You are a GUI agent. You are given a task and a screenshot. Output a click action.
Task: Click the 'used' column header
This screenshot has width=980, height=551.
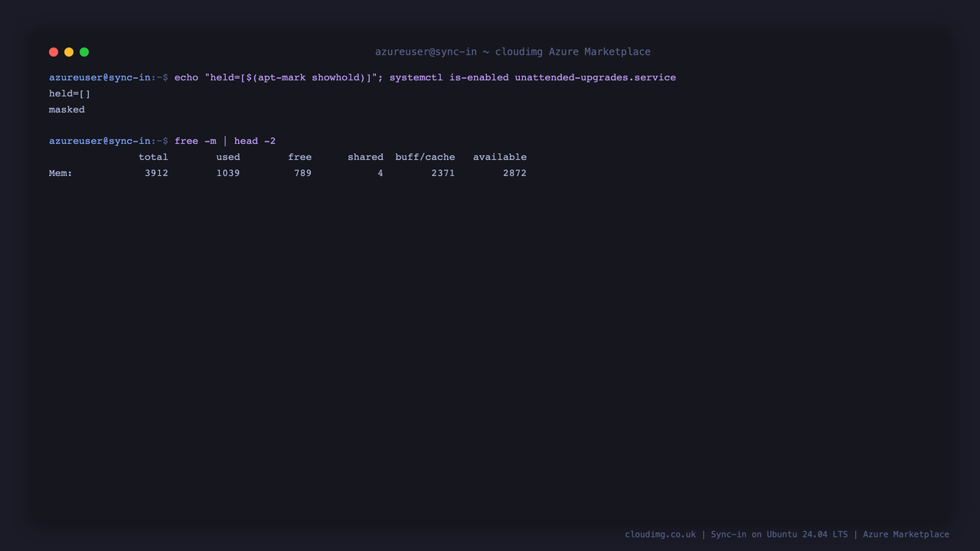coord(228,157)
